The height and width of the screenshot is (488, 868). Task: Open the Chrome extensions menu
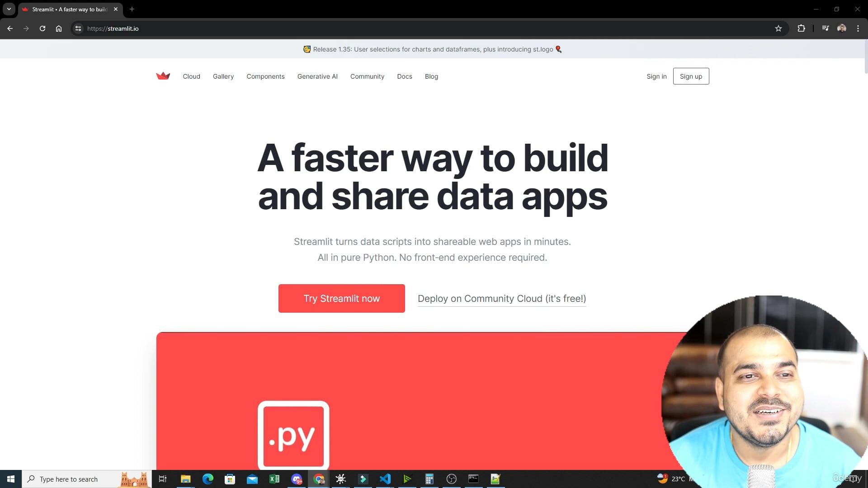801,28
